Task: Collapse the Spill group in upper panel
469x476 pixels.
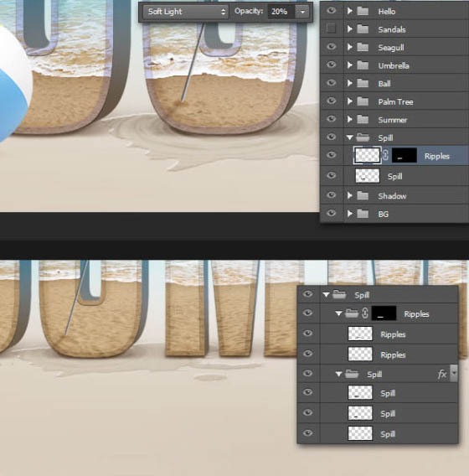Action: (x=350, y=137)
